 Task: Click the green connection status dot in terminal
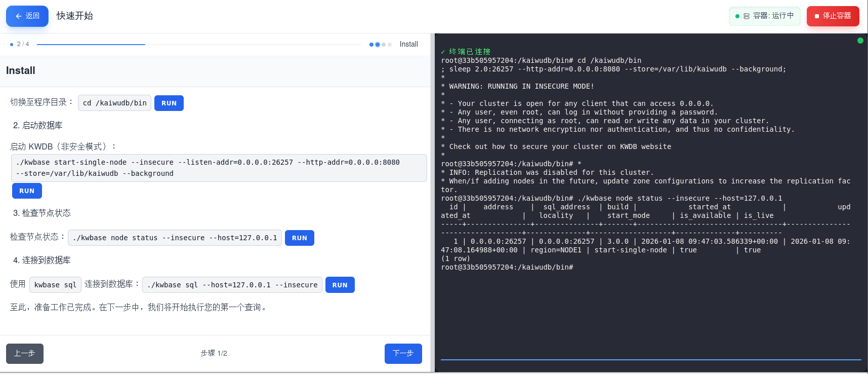(860, 41)
